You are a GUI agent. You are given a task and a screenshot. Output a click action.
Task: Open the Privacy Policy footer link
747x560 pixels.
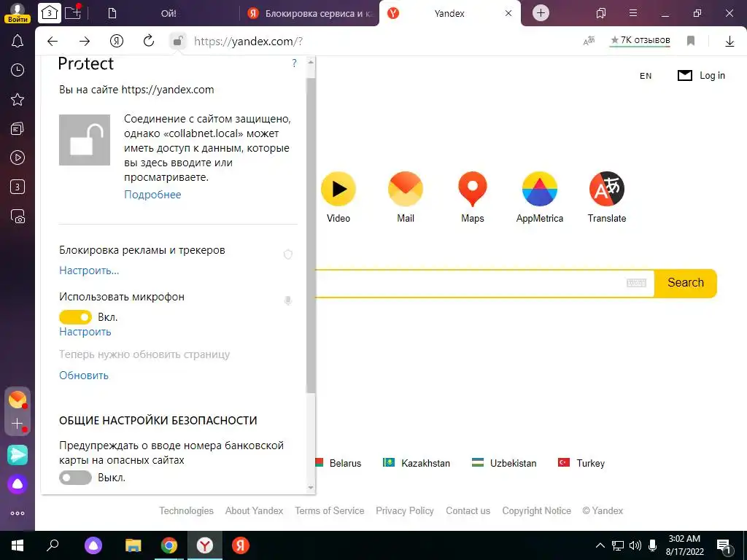pos(404,510)
